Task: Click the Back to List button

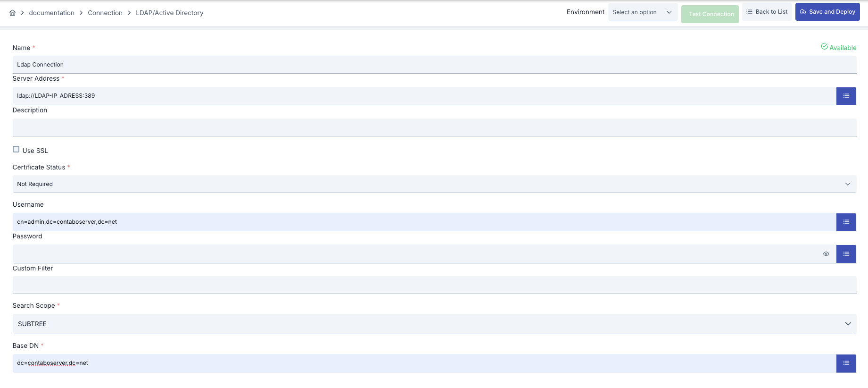Action: pos(767,12)
